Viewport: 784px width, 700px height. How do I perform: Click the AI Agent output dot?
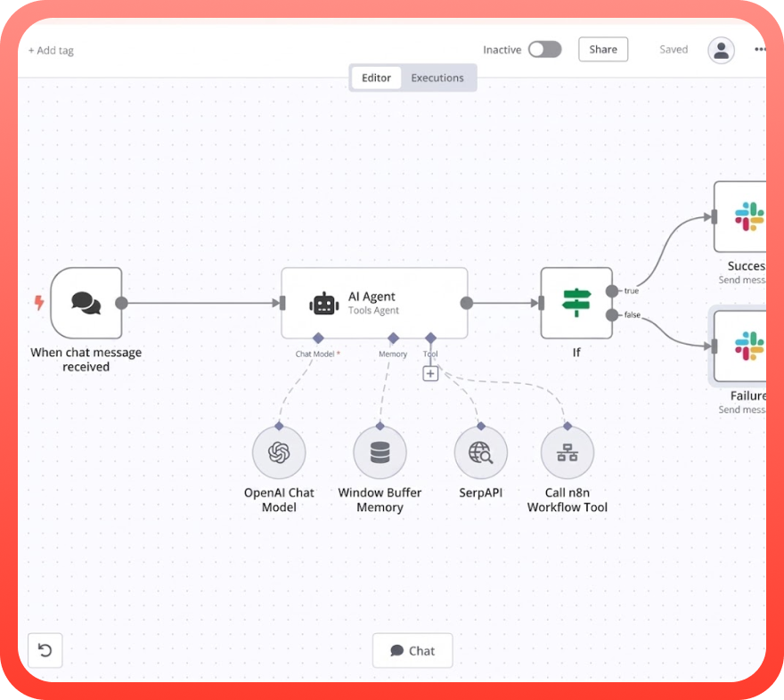tap(467, 303)
